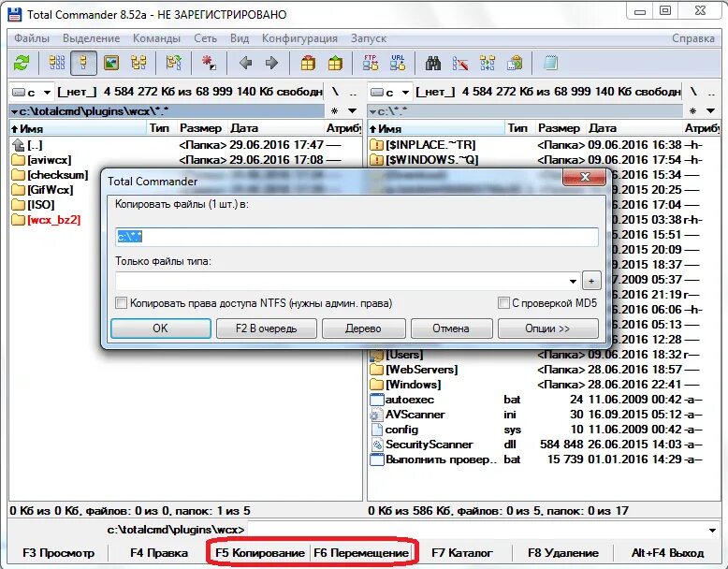Click the plus button beside file type filter
The width and height of the screenshot is (728, 569).
(591, 281)
